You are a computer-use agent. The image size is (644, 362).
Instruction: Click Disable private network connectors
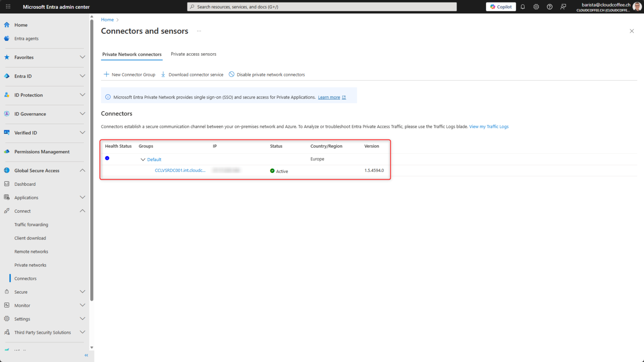(x=267, y=74)
